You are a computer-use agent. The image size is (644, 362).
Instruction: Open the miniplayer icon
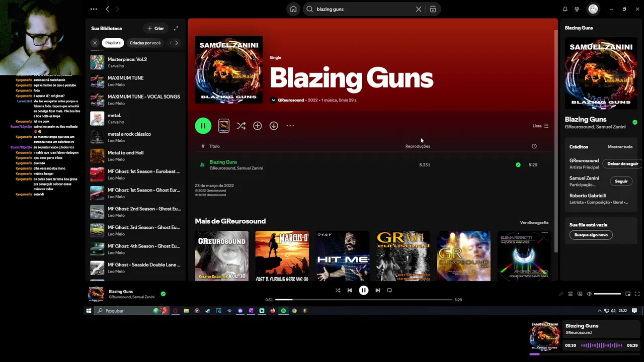(x=628, y=294)
